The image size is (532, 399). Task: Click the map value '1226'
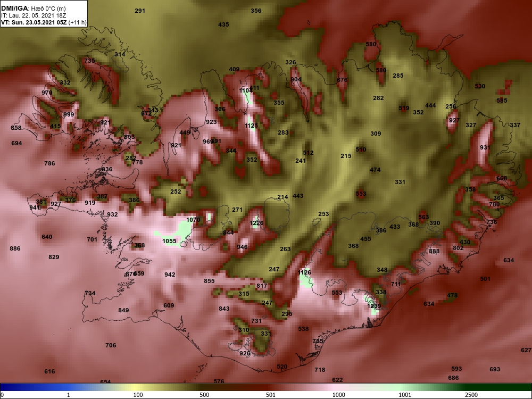[x=256, y=223]
